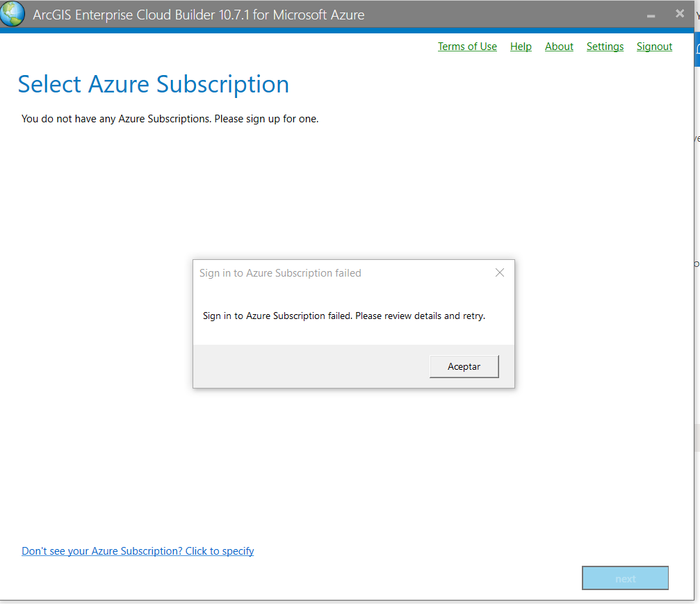Click the "Select Azure Subscription" heading
700x604 pixels.
pos(153,84)
